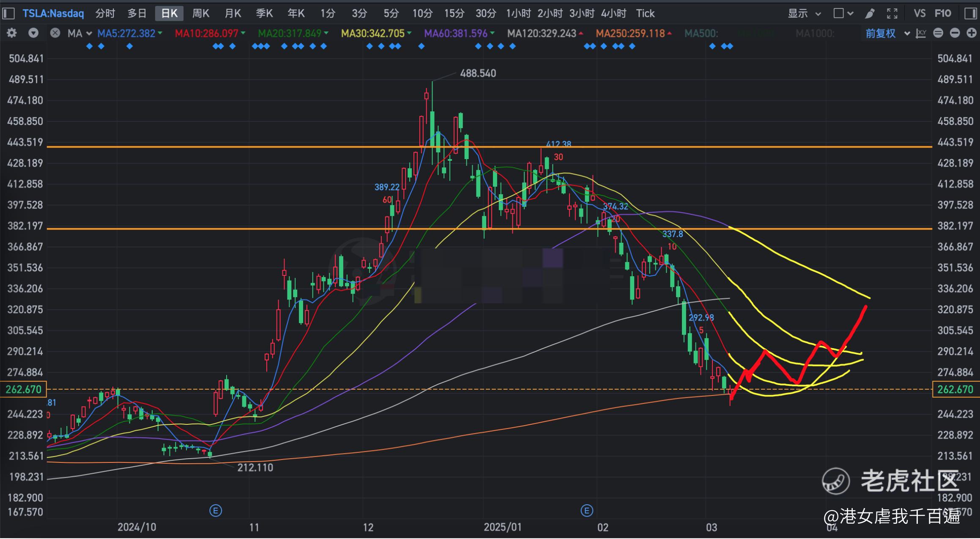The image size is (980, 539).
Task: Click the highlighted 262.670 price tag on right axis
Action: (x=956, y=389)
